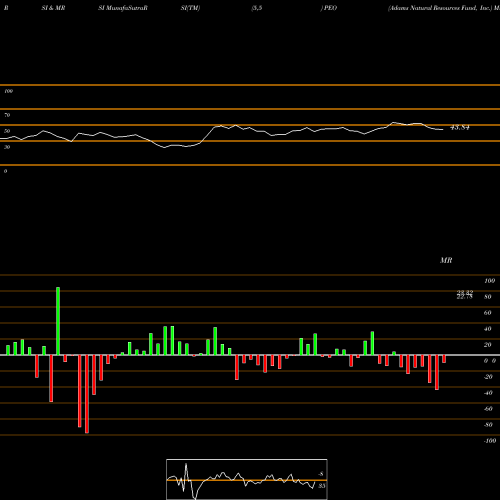The height and width of the screenshot is (500, 500).
Task: Click the -40 label on the MR axis
Action: (x=488, y=393)
